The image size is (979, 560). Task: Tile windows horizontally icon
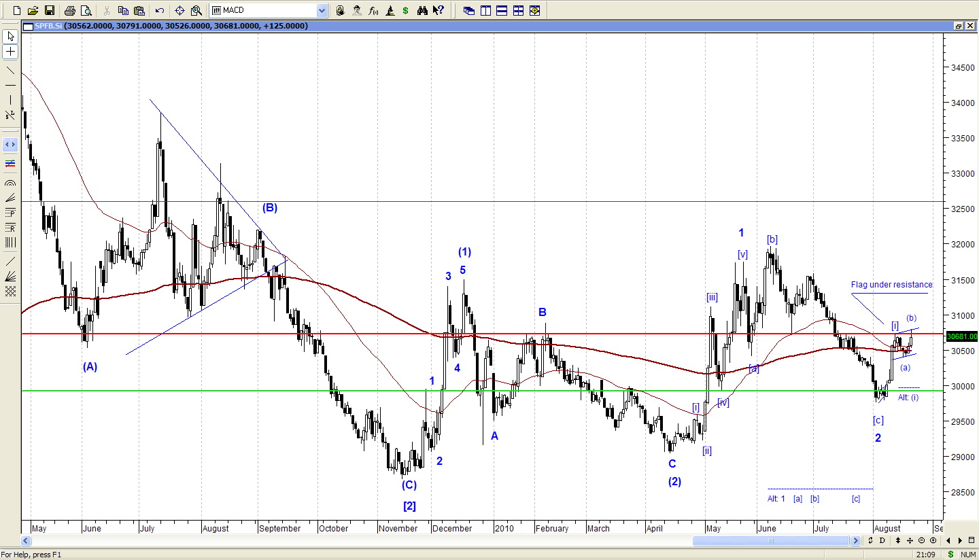click(502, 10)
